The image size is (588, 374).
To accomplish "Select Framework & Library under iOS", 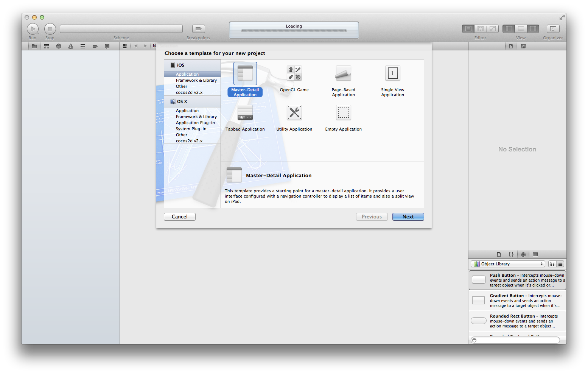I will (x=192, y=80).
